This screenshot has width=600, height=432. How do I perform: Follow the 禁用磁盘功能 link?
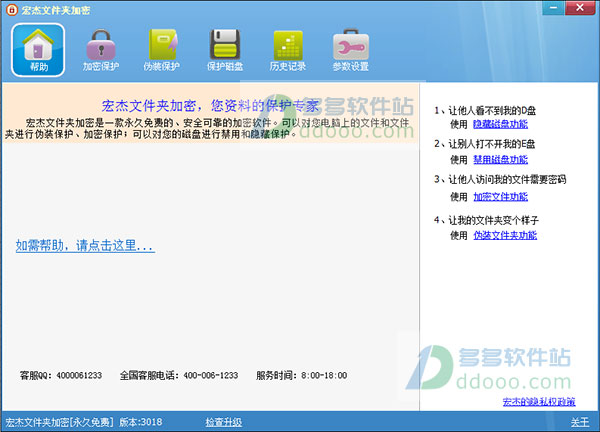coord(501,159)
